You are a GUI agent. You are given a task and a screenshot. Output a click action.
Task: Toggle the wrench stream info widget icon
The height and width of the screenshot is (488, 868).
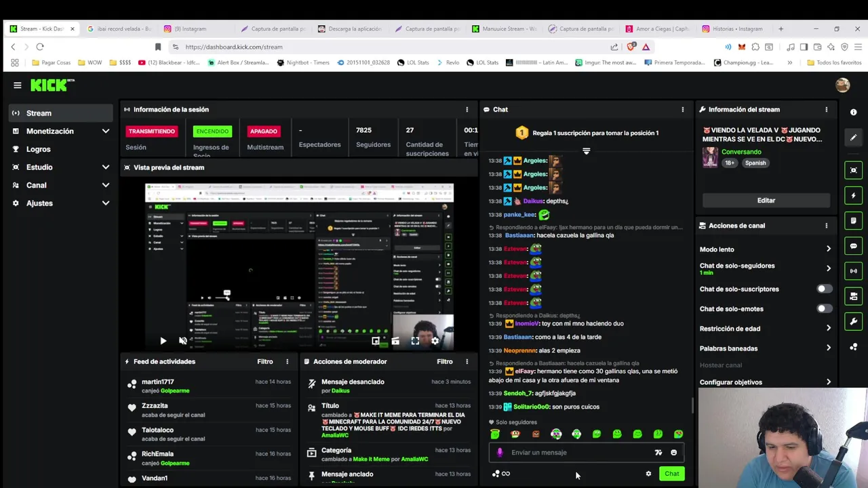tap(854, 321)
